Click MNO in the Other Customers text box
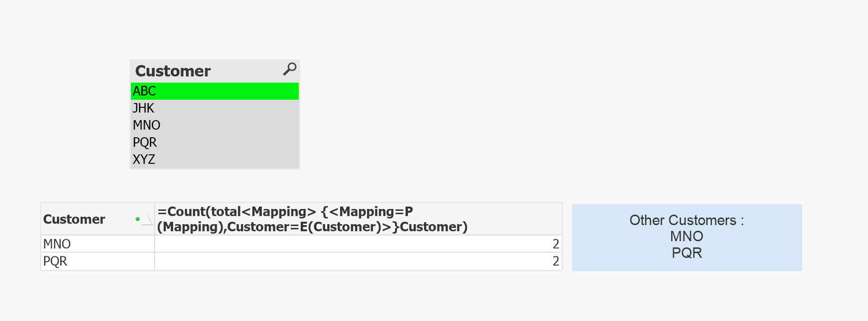868x321 pixels. (686, 236)
